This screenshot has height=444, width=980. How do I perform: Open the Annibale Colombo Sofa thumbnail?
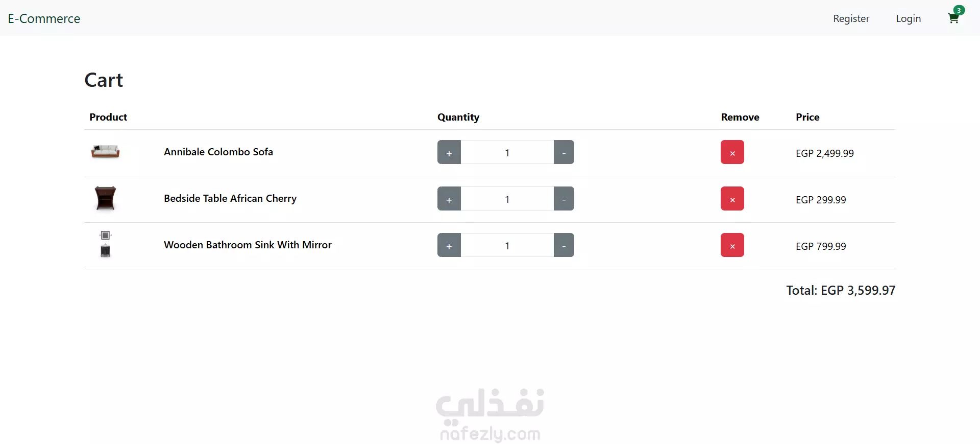coord(105,152)
